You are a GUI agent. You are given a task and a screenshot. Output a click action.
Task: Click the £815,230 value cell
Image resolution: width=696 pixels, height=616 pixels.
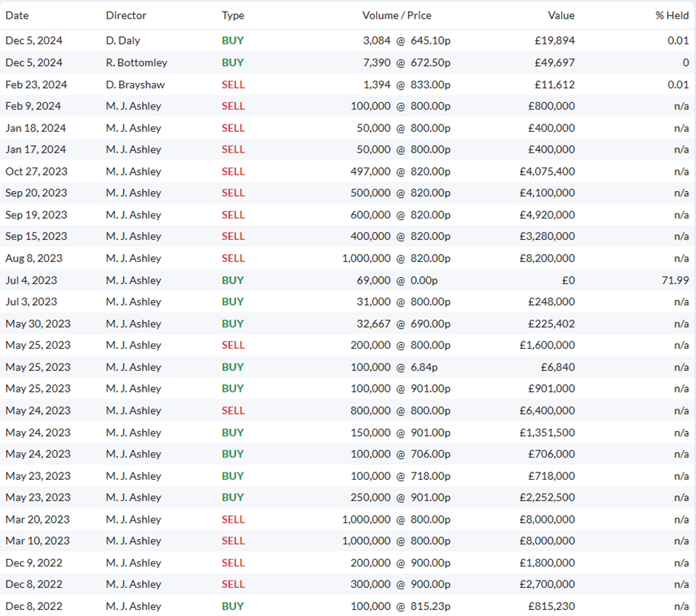coord(552,606)
